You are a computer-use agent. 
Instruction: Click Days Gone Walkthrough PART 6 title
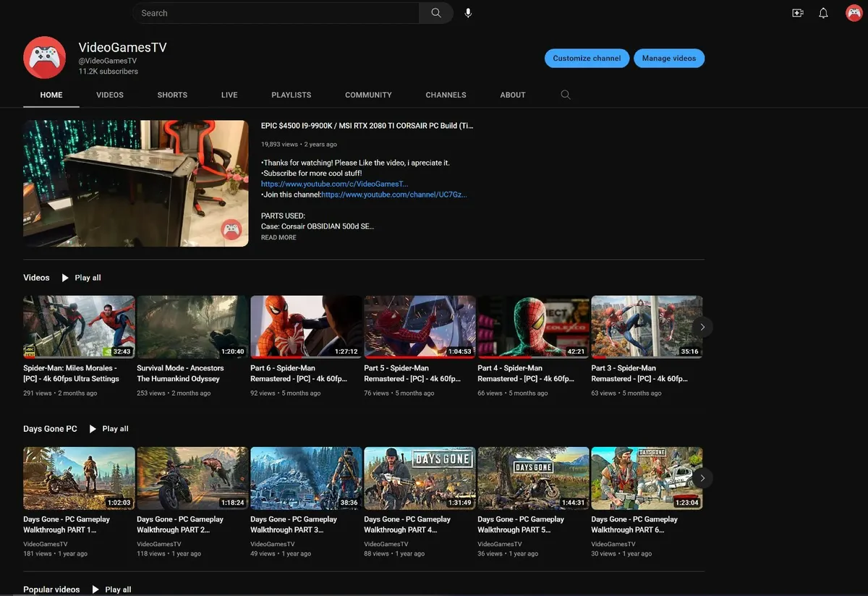634,524
